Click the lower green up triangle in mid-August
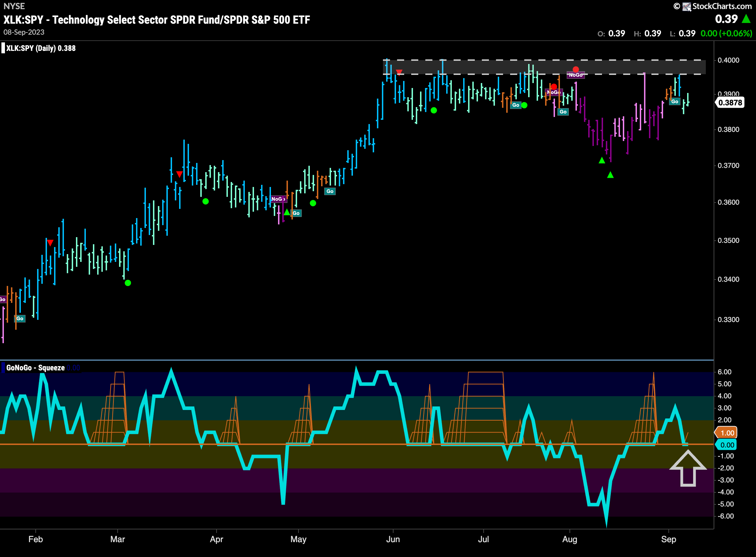This screenshot has height=557, width=756. tap(610, 175)
